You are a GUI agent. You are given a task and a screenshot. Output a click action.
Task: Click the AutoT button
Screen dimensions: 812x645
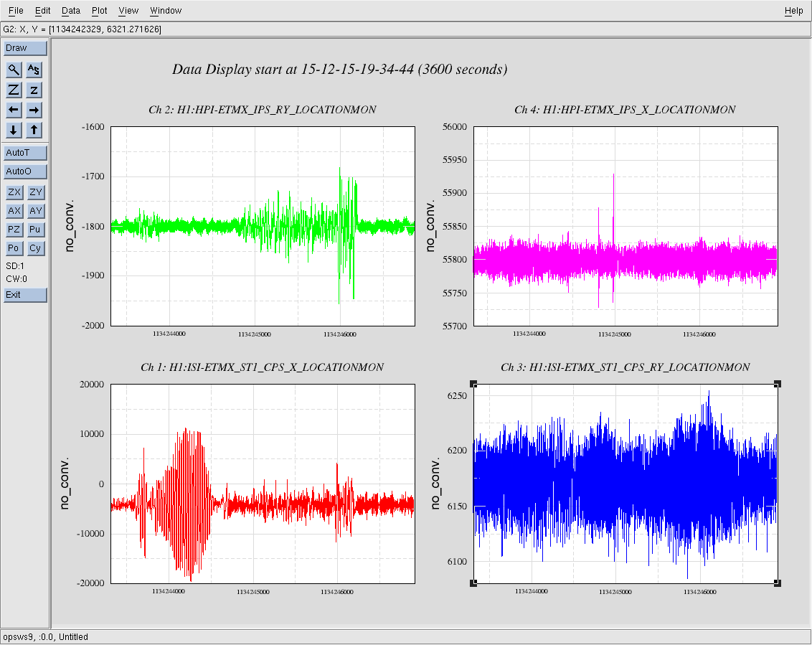click(25, 153)
